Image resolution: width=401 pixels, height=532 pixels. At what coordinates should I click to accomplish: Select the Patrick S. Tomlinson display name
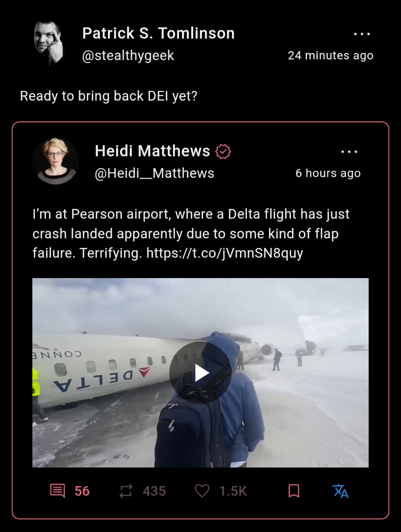158,33
